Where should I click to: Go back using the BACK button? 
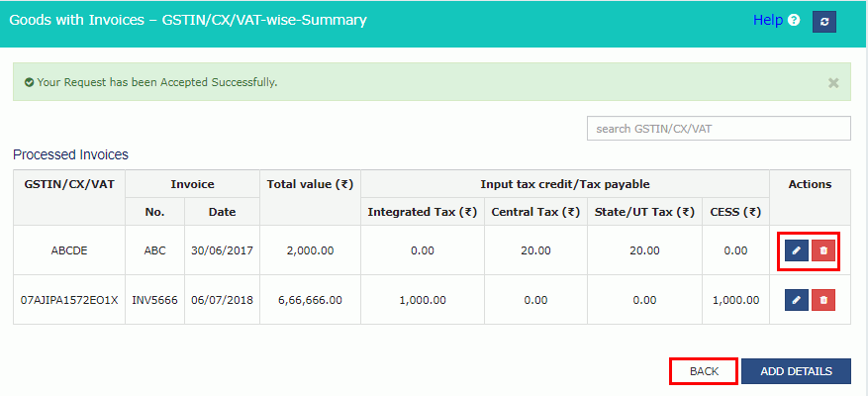point(704,371)
